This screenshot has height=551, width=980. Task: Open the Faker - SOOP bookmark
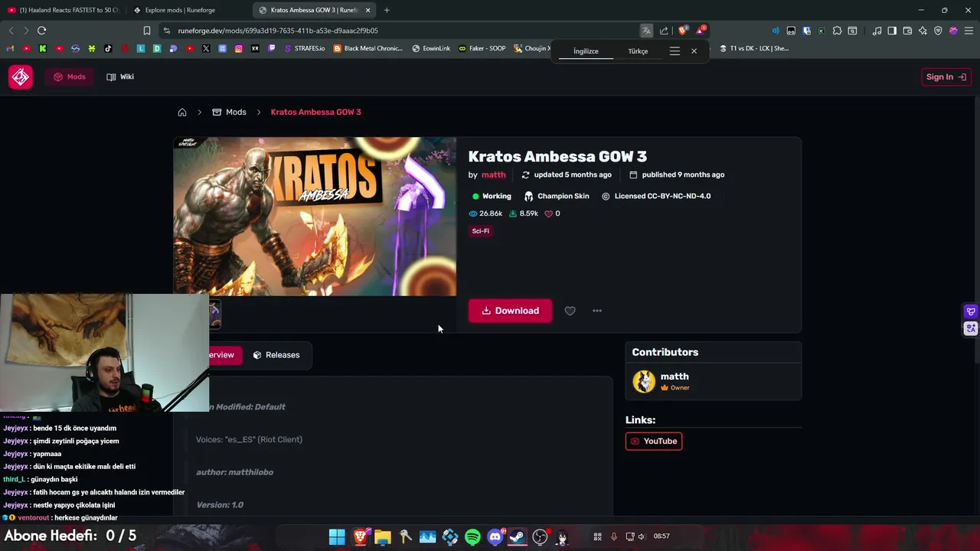tap(482, 48)
